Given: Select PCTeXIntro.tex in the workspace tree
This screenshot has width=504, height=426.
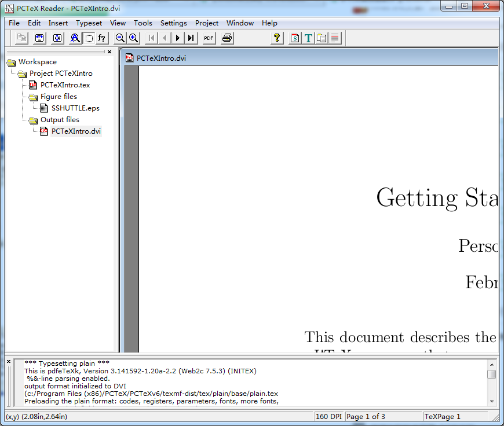Looking at the screenshot, I should (x=65, y=85).
